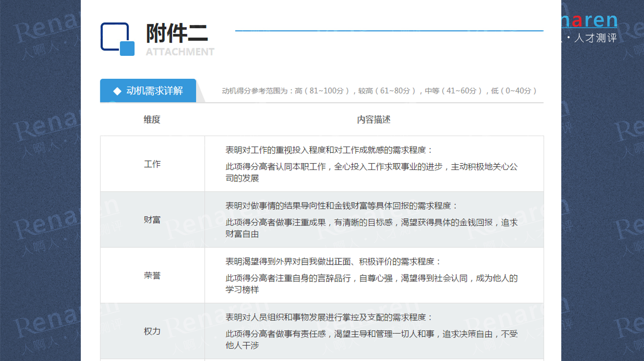Click the blue horizontal line beside the title
Viewport: 644px width, 361px height.
click(x=389, y=31)
